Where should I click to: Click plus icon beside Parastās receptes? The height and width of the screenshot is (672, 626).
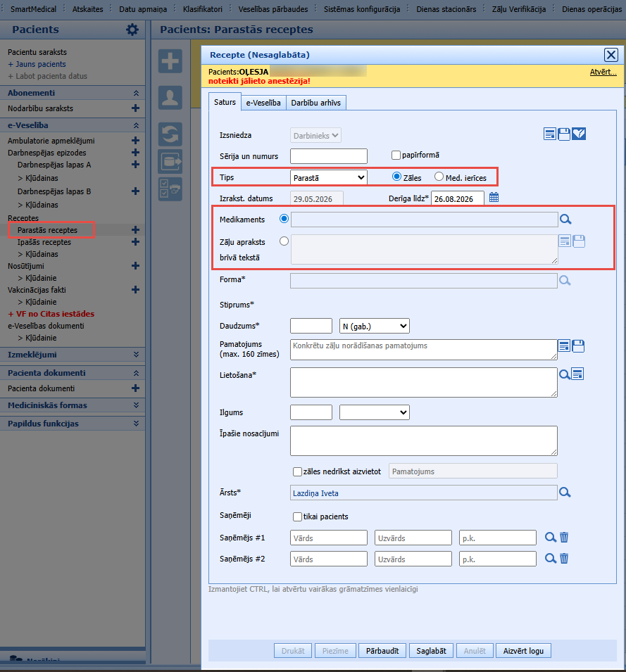135,230
